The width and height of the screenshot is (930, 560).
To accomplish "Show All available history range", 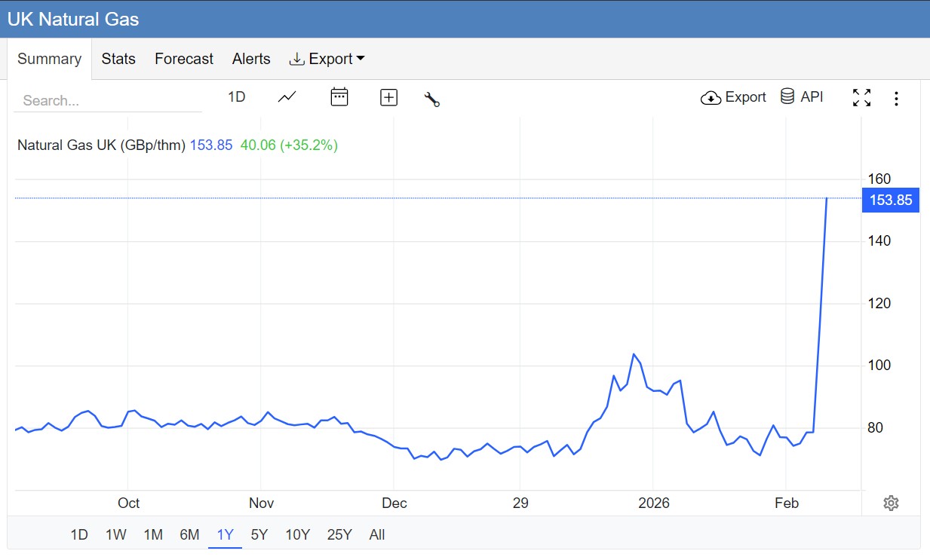I will (377, 534).
